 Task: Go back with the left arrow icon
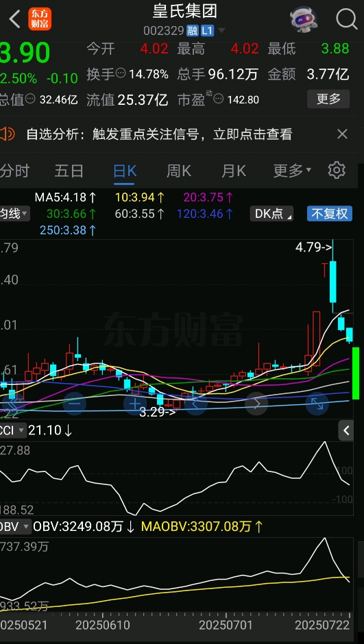[x=15, y=19]
